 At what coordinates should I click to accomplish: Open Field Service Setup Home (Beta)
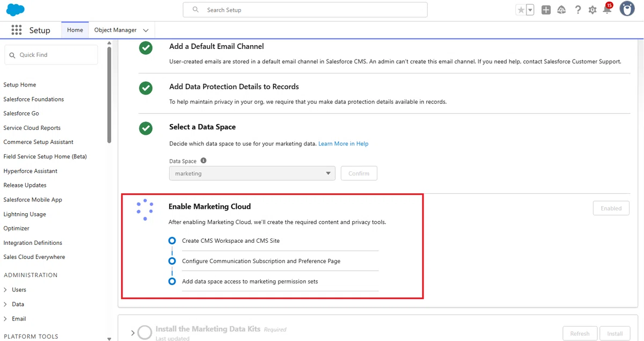[45, 157]
